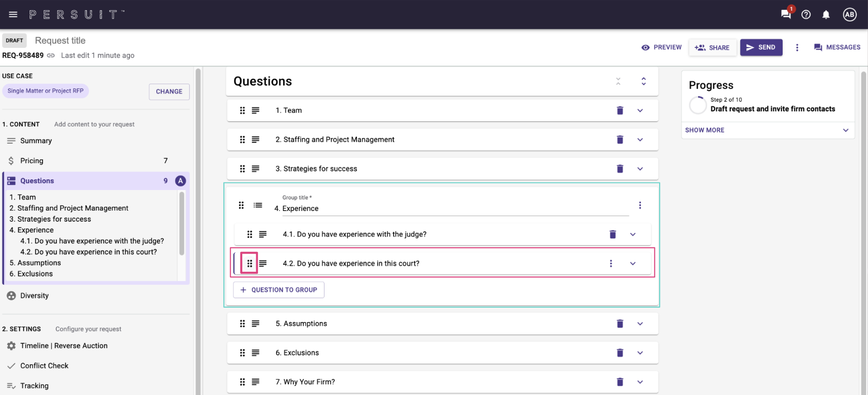
Task: Send the request
Action: point(761,47)
